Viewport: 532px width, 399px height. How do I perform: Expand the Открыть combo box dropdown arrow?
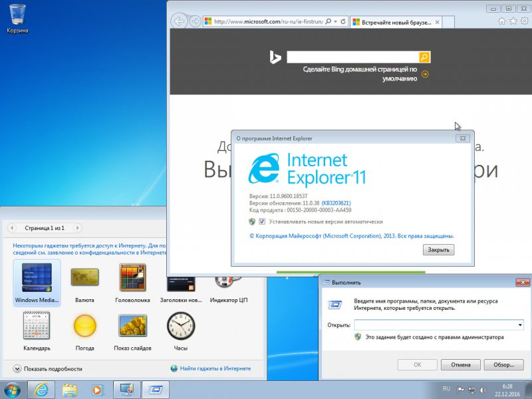point(520,325)
